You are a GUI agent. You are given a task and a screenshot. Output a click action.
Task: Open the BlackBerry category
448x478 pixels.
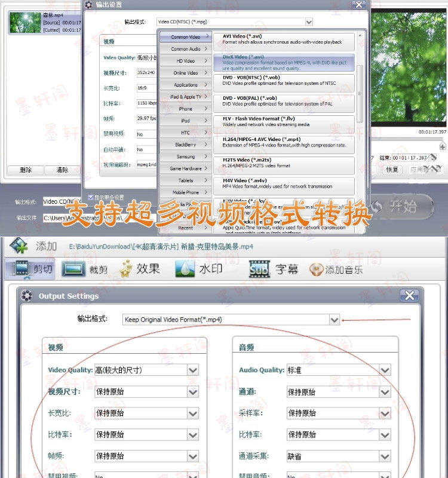186,145
